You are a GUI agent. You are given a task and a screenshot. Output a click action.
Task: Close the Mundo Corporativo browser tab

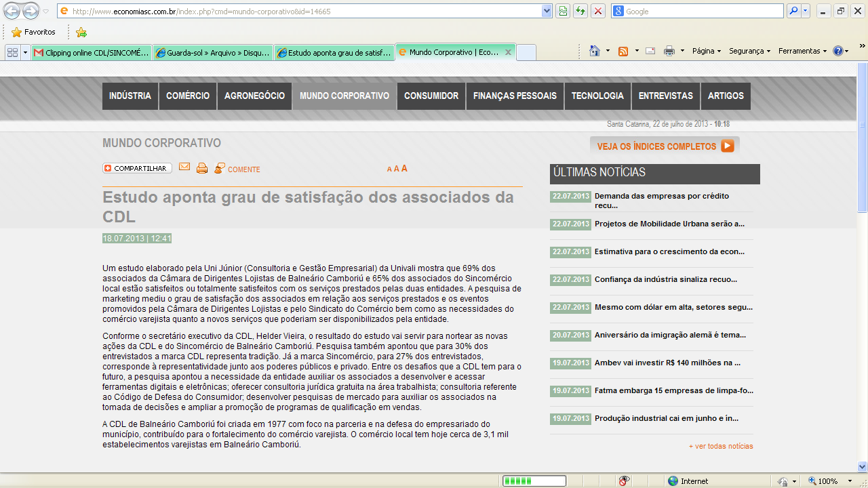click(x=508, y=52)
